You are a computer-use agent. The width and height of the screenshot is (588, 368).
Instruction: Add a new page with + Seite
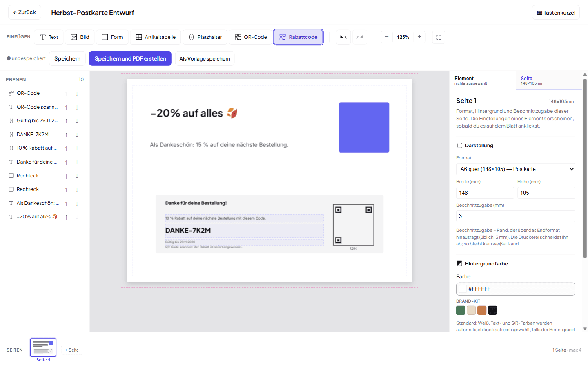[x=72, y=350]
